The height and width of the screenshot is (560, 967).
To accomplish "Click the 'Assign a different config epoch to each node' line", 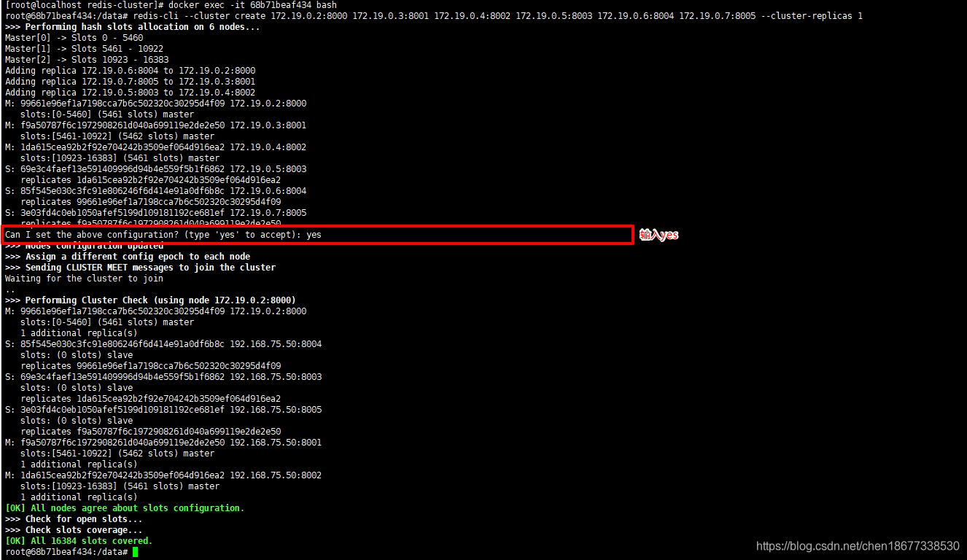I will tap(128, 257).
